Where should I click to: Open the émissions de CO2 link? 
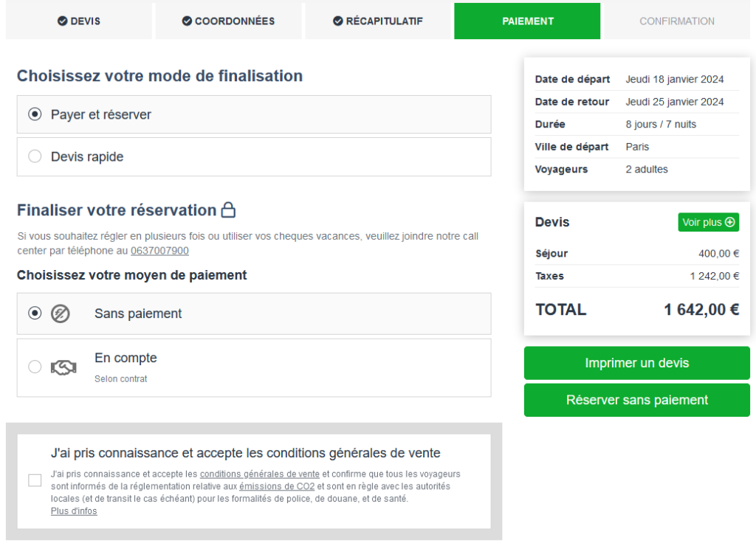[x=277, y=487]
